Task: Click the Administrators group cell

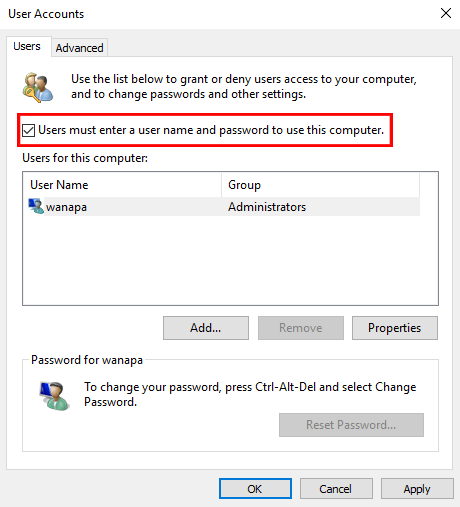Action: 267,207
